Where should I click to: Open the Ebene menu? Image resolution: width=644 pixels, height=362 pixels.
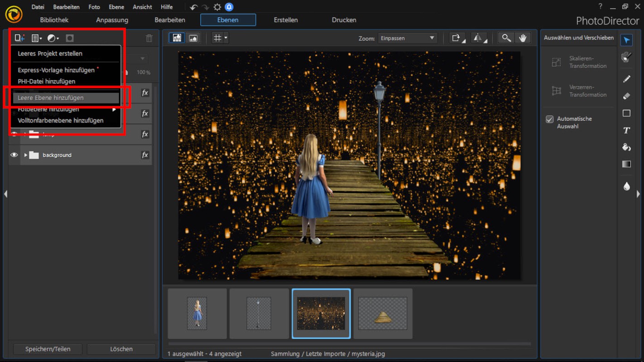click(116, 7)
